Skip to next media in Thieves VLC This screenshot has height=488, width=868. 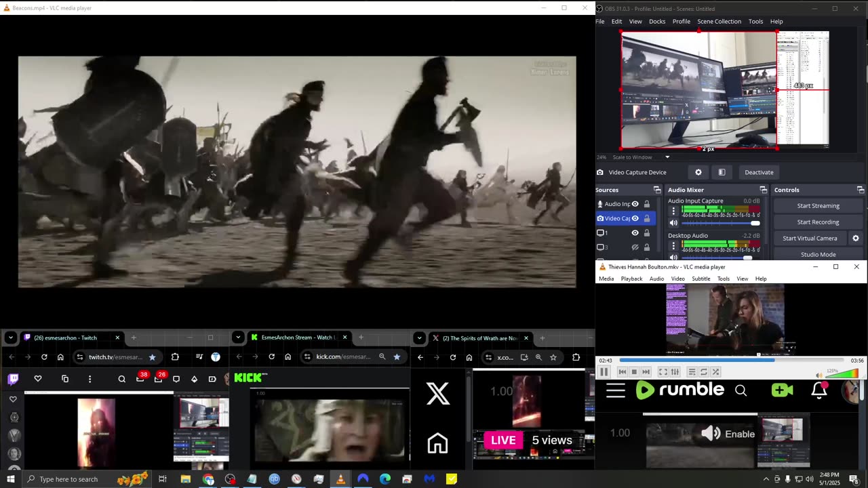pyautogui.click(x=646, y=371)
